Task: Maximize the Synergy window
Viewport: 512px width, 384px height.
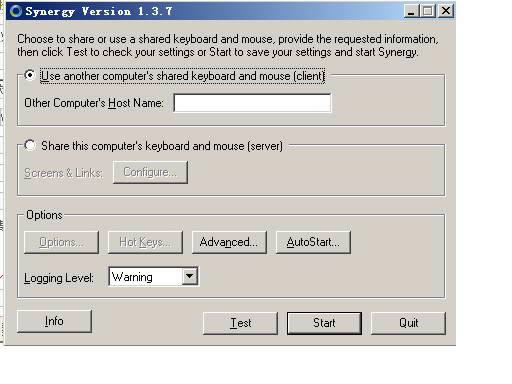Action: pos(428,11)
